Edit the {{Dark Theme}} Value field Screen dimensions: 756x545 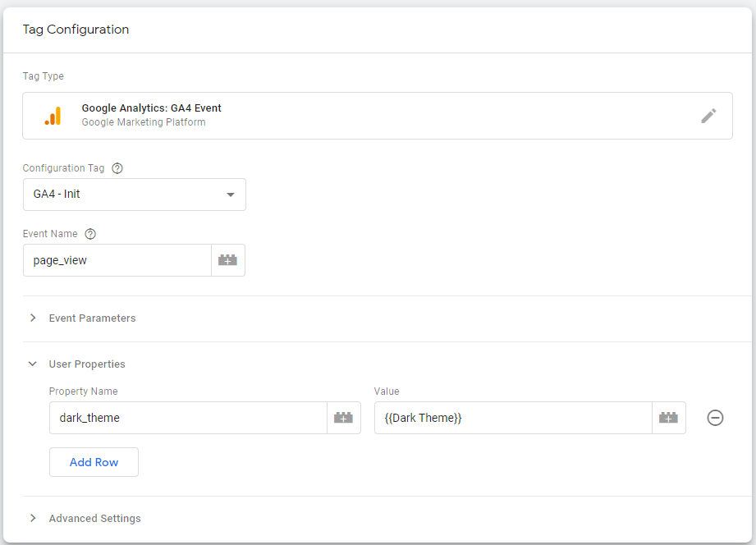coord(513,418)
